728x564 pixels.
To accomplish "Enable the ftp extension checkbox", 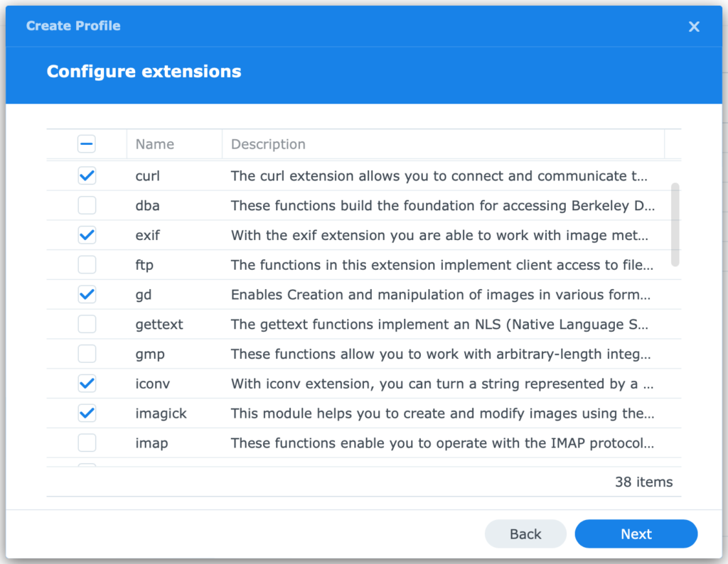I will click(86, 264).
